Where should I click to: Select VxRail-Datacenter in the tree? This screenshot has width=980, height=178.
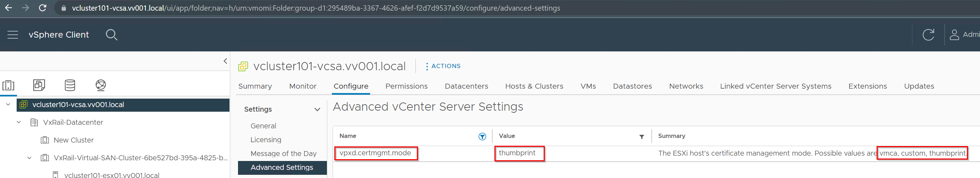coord(73,122)
